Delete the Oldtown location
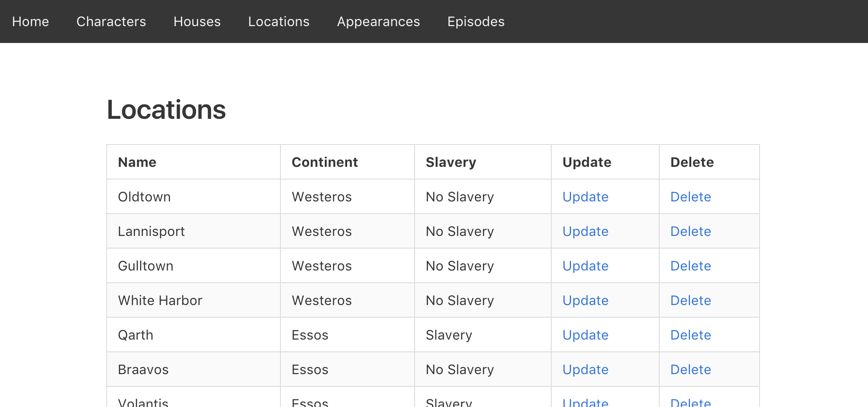Viewport: 868px width, 407px height. click(x=690, y=197)
